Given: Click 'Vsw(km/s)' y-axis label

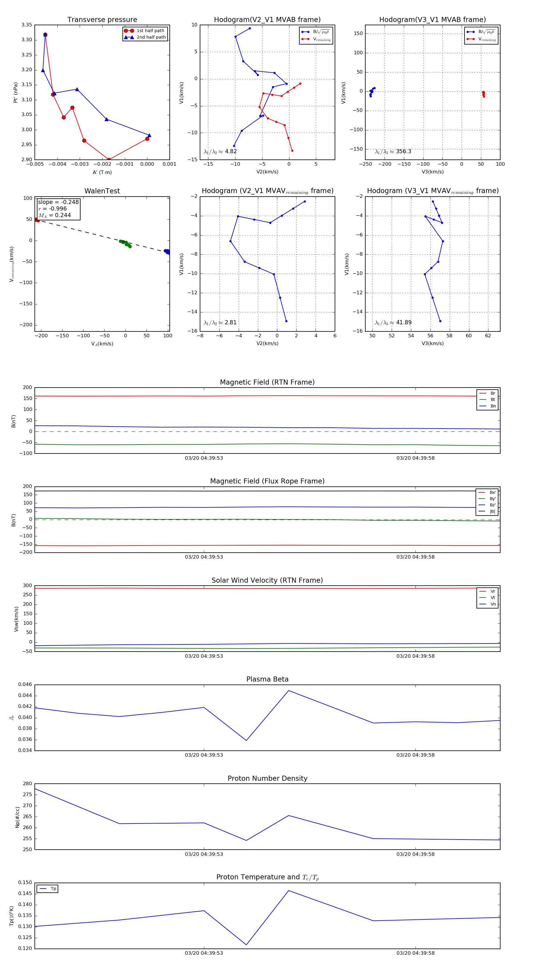Looking at the screenshot, I should [16, 619].
